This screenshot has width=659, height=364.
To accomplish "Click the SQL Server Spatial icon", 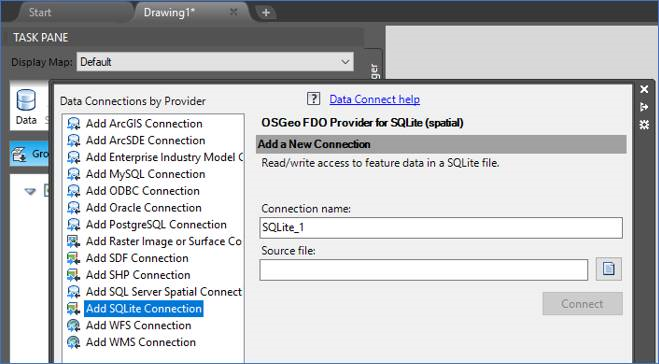I will 74,292.
